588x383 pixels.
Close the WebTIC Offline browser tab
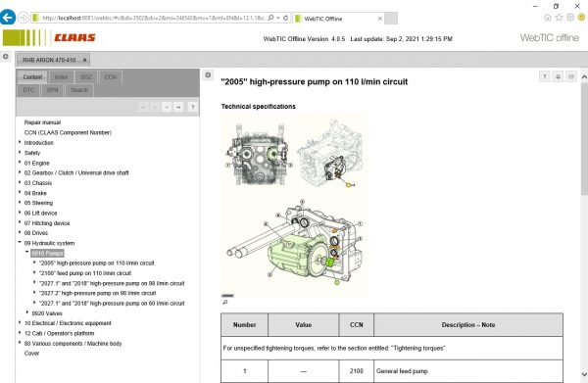[x=379, y=19]
